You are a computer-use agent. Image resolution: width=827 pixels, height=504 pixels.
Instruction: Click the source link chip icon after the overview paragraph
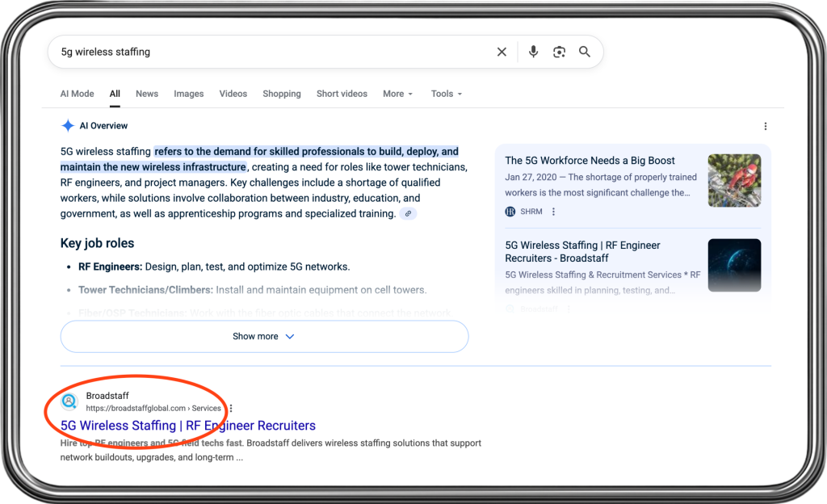coord(409,214)
